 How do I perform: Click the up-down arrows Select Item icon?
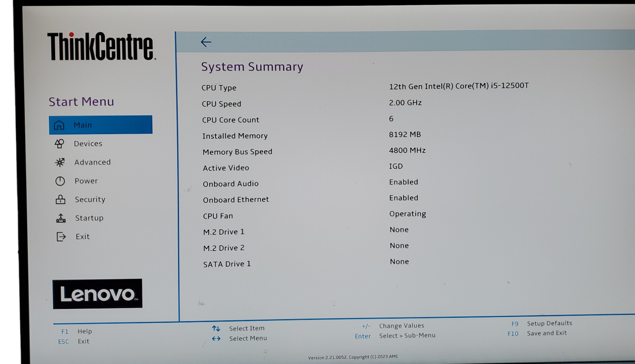[216, 329]
